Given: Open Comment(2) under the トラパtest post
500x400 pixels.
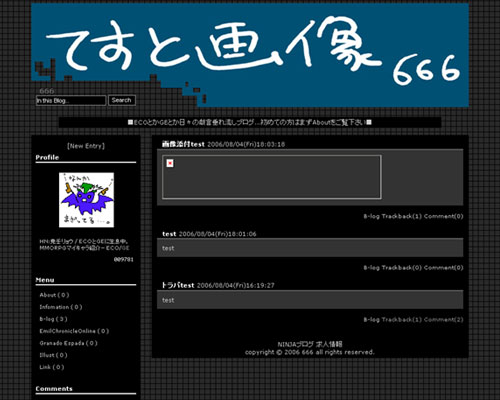Looking at the screenshot, I should click(444, 320).
